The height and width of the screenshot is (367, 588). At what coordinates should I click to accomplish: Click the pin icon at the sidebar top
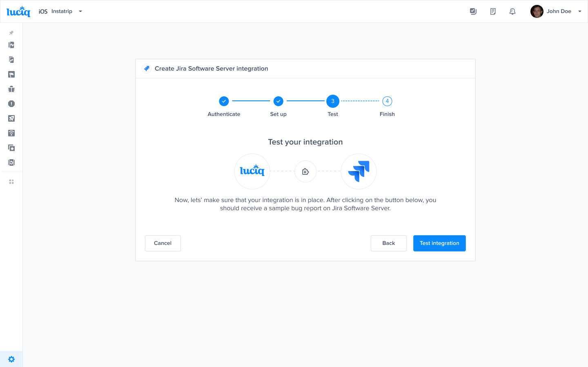pos(11,33)
